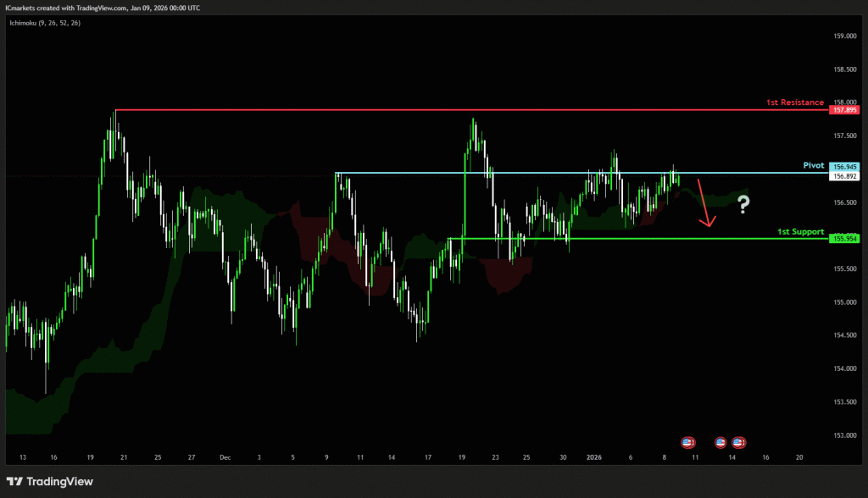Viewport: 868px width, 498px height.
Task: Click the red downward forecast arrow
Action: (x=704, y=204)
